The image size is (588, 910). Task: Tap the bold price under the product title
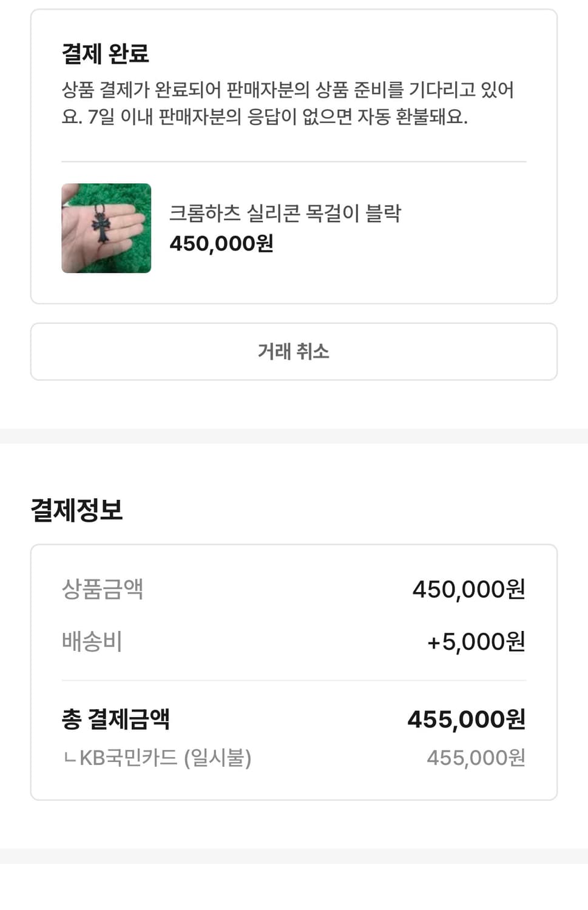click(221, 244)
